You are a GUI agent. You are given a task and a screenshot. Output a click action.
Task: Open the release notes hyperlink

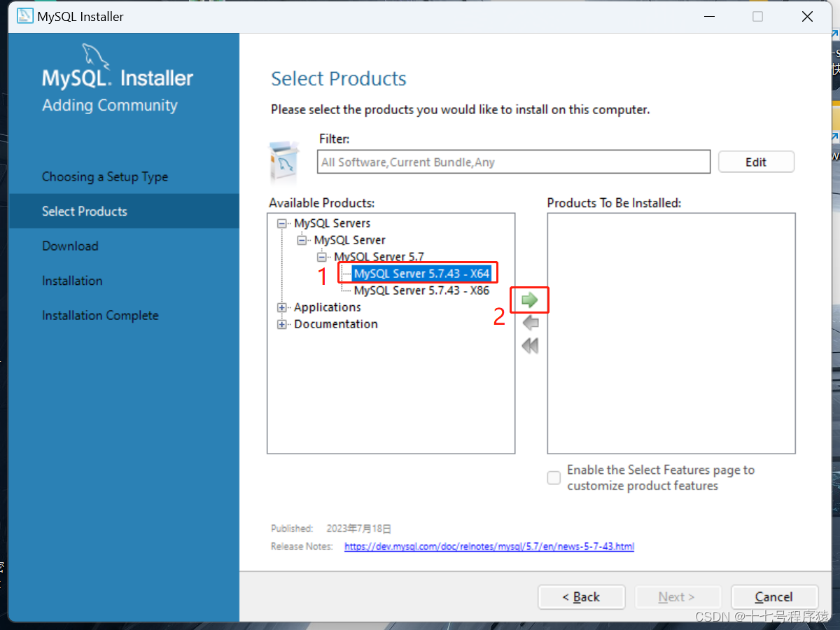pos(489,547)
